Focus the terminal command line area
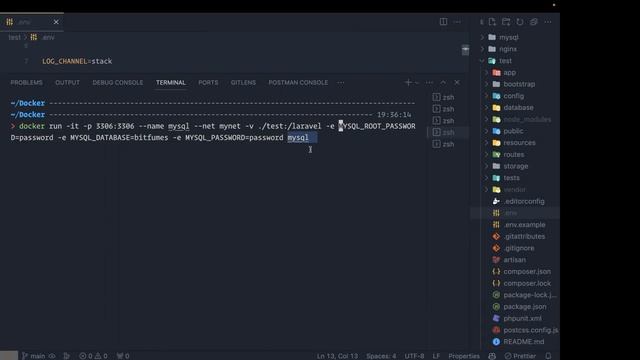The height and width of the screenshot is (360, 640). click(x=213, y=132)
